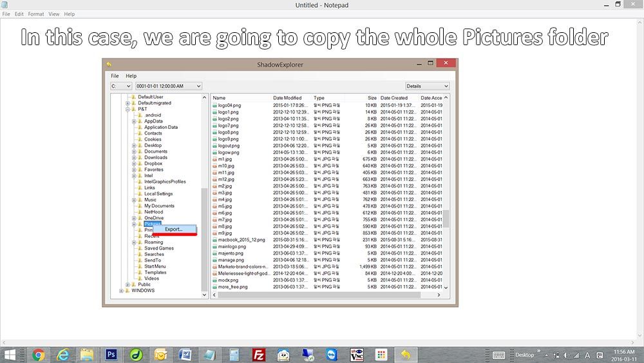The height and width of the screenshot is (363, 644).
Task: Open the C: drive selector dropdown
Action: (x=121, y=86)
